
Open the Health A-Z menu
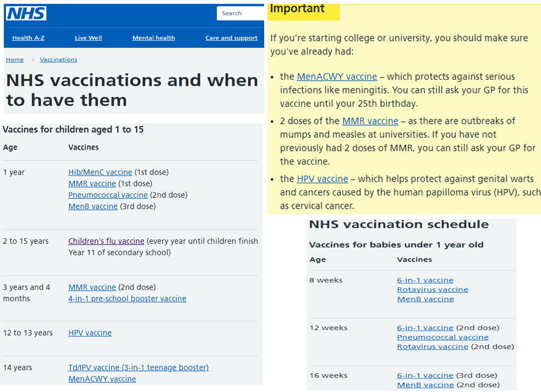pos(28,38)
